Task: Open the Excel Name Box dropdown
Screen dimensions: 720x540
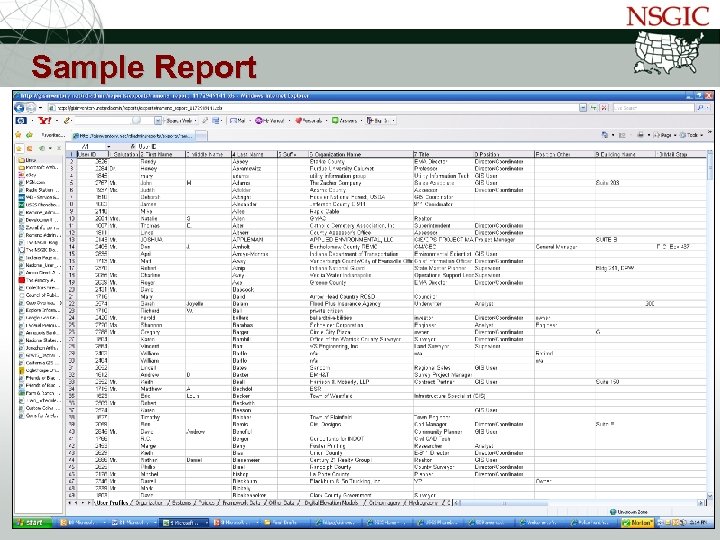Action: click(x=109, y=147)
